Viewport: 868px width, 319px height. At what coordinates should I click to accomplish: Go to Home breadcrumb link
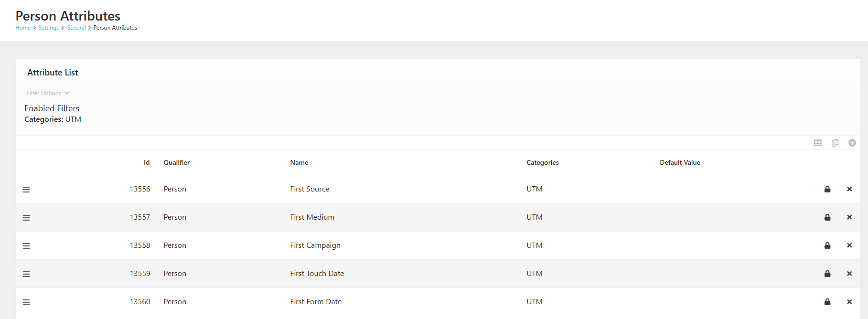pos(23,28)
